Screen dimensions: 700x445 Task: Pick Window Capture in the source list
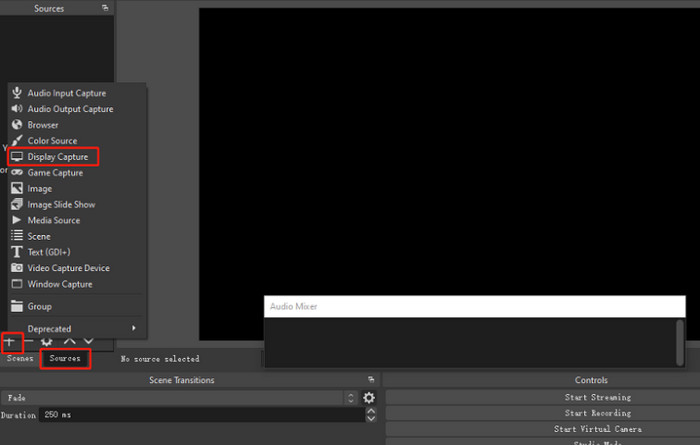point(60,284)
